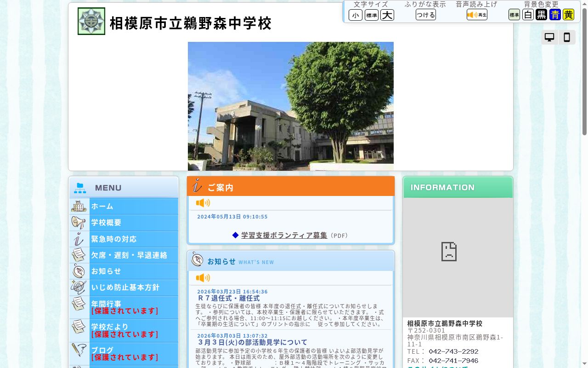Select blue (青) background color
Screen dimensions: 588x368
(x=555, y=15)
